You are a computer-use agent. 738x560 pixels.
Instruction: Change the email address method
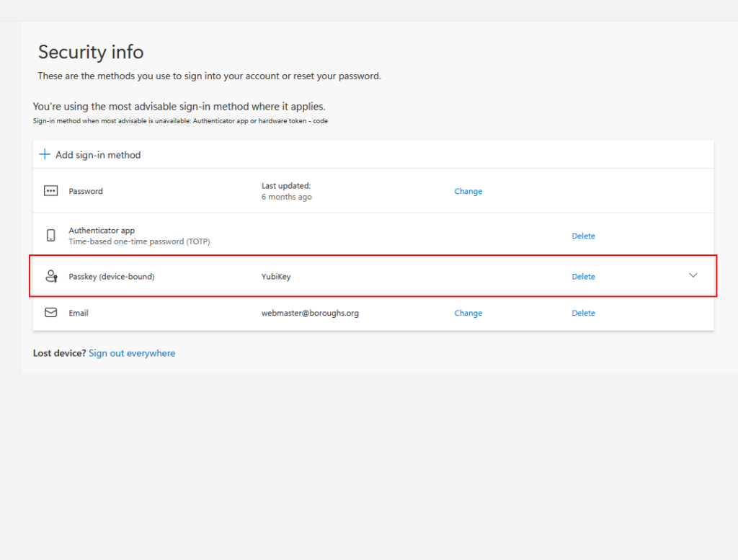pyautogui.click(x=468, y=313)
